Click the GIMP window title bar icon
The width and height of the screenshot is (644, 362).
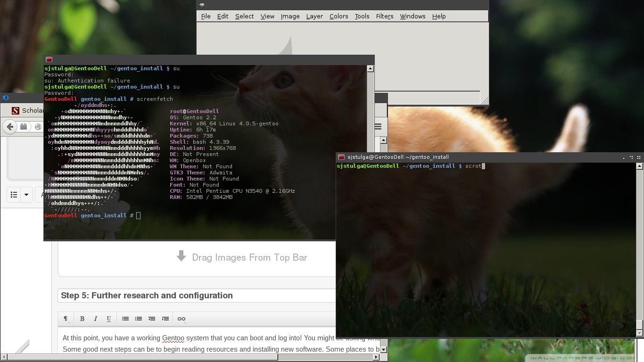tap(202, 5)
